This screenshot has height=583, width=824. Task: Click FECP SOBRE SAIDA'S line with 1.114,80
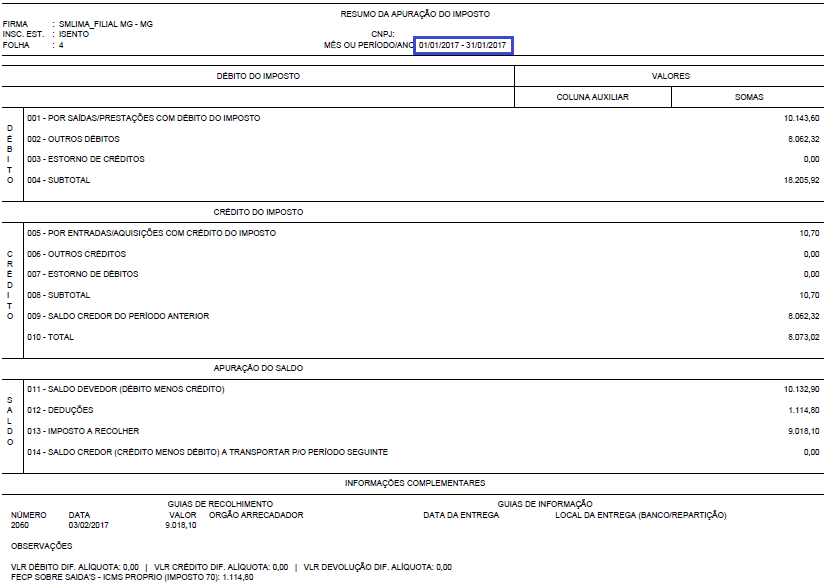point(132,578)
